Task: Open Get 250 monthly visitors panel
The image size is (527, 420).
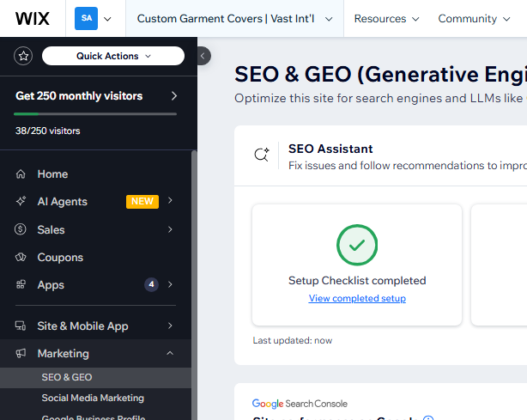Action: coord(96,96)
